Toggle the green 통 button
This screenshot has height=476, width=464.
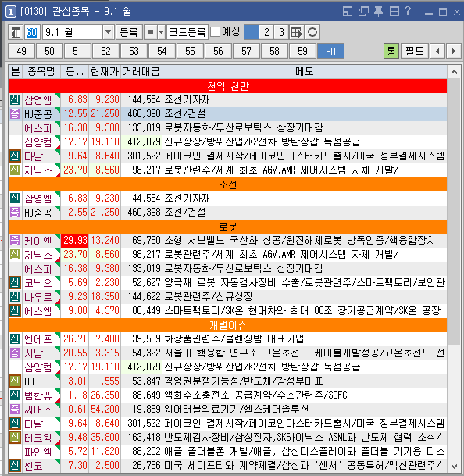point(391,51)
